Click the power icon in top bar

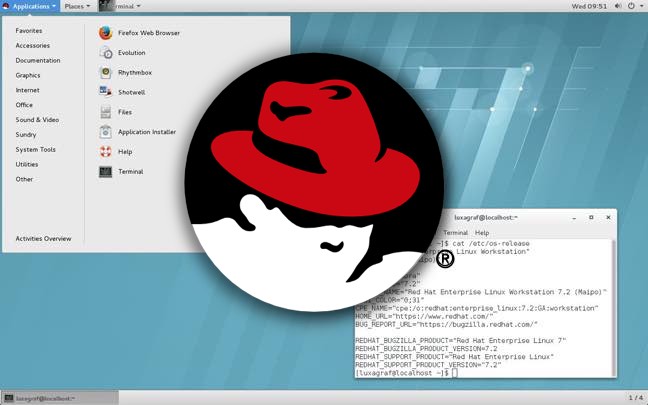pyautogui.click(x=630, y=6)
